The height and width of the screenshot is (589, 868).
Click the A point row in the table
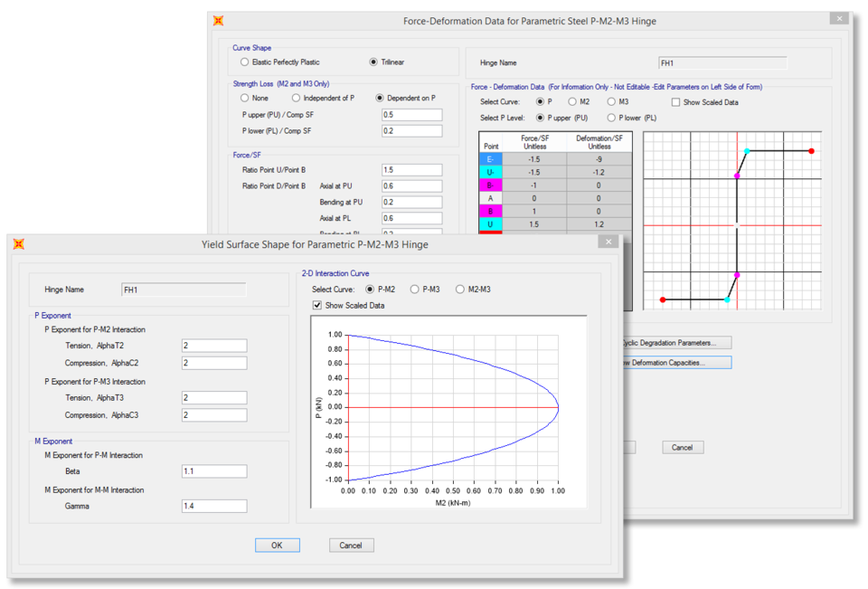point(555,198)
